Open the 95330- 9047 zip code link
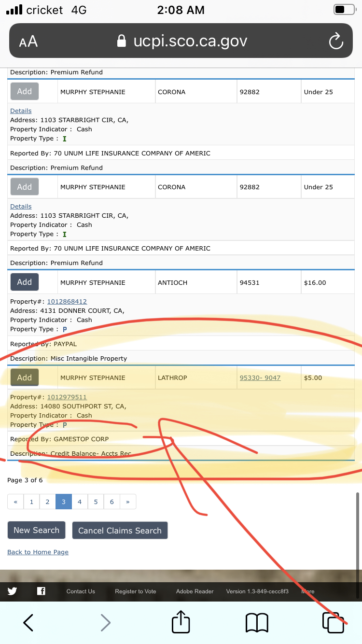This screenshot has width=362, height=644. click(260, 378)
